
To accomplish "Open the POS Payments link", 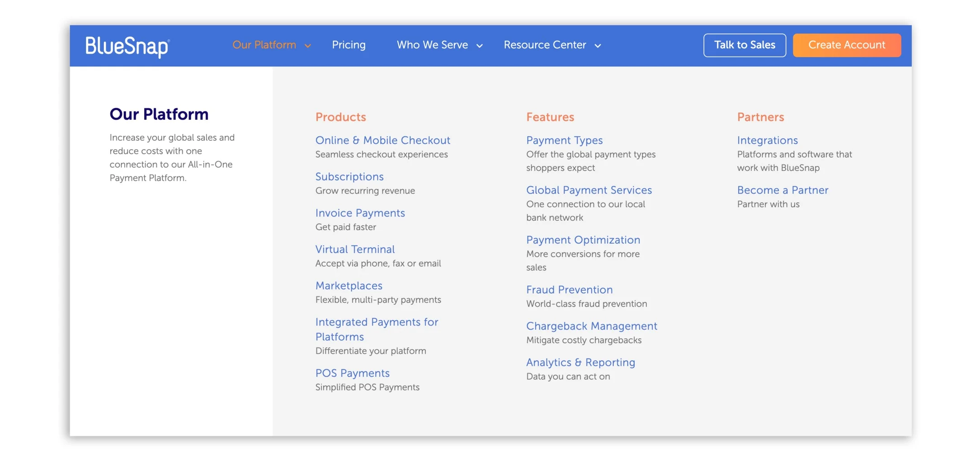I will tap(352, 373).
